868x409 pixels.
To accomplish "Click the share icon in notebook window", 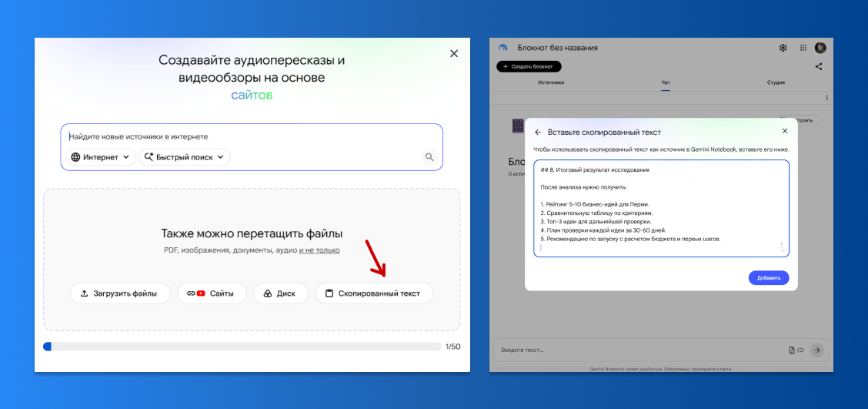I will 819,66.
